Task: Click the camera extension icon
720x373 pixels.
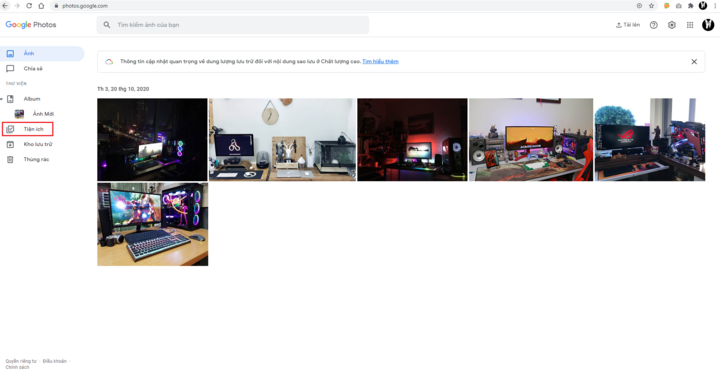Action: pos(679,6)
